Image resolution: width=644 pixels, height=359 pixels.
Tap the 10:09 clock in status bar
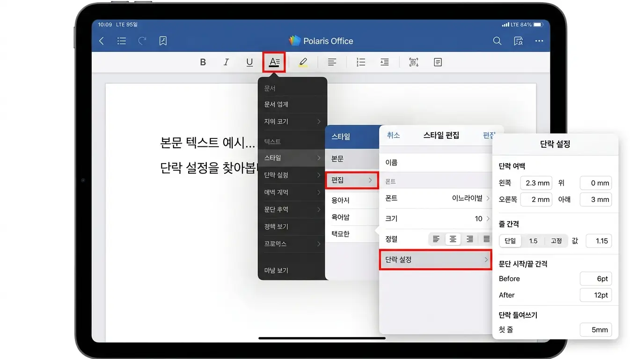[105, 24]
